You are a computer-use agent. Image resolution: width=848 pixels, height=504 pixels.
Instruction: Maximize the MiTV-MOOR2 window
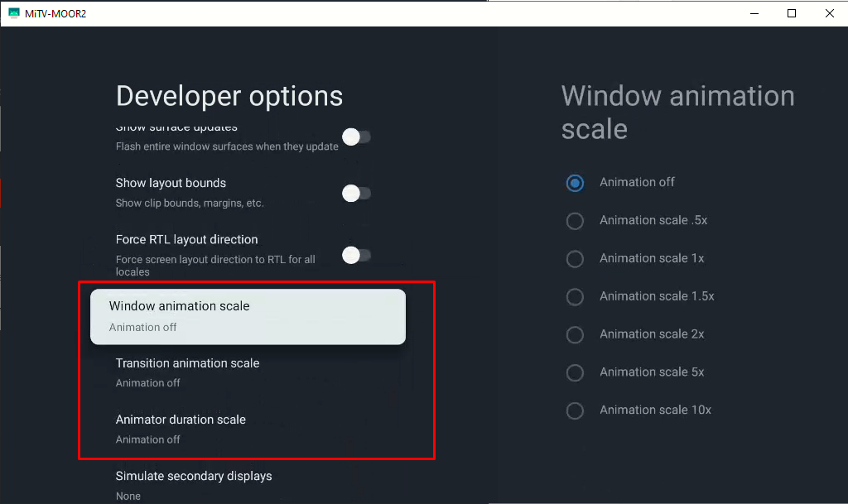(x=791, y=13)
